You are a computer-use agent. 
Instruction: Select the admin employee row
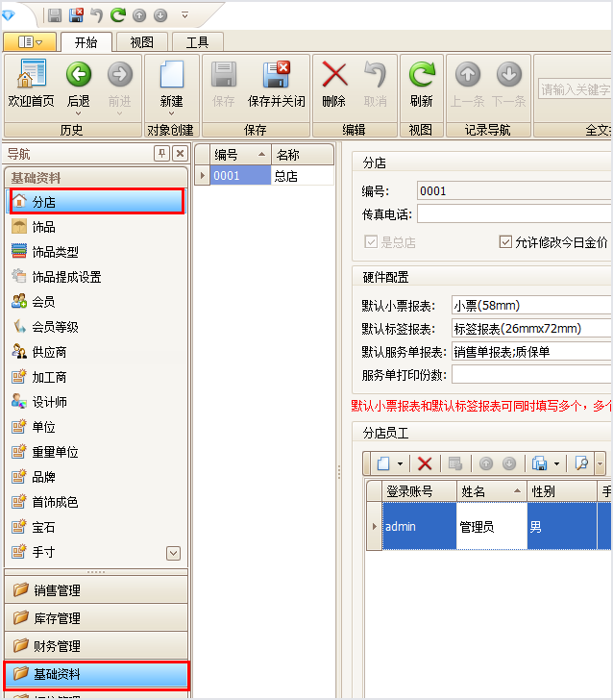pyautogui.click(x=488, y=526)
